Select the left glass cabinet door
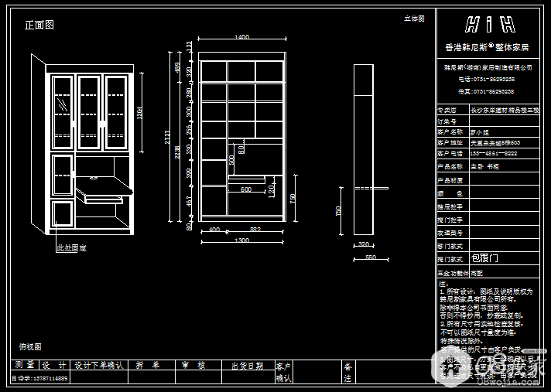Screen dimensions: 551x392 62,112
